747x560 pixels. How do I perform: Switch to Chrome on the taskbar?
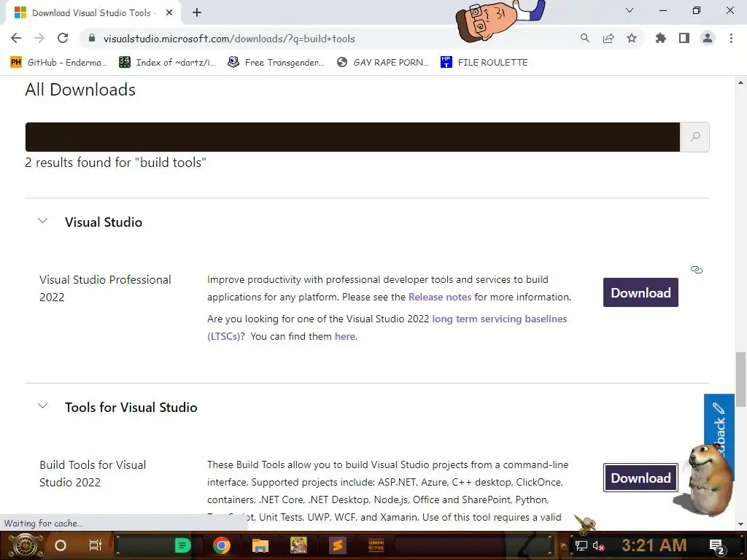222,545
